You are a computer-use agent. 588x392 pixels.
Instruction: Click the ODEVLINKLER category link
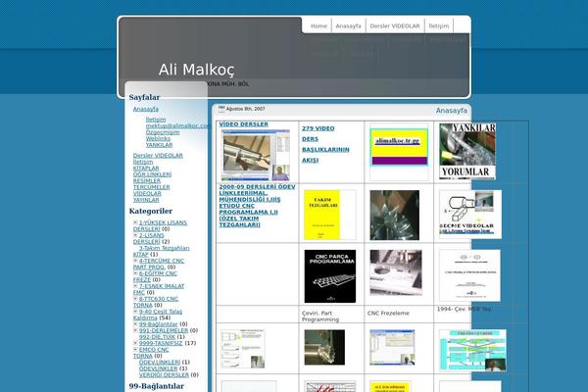point(158,368)
